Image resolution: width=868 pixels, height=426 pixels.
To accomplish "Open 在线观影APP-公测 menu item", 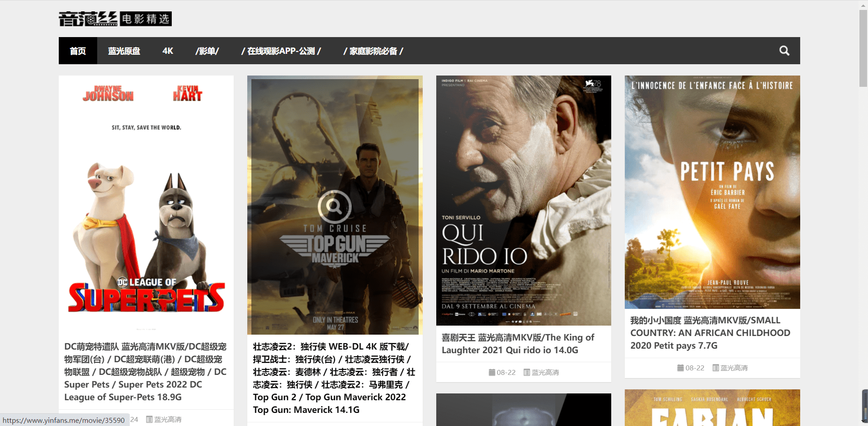I will (x=281, y=51).
